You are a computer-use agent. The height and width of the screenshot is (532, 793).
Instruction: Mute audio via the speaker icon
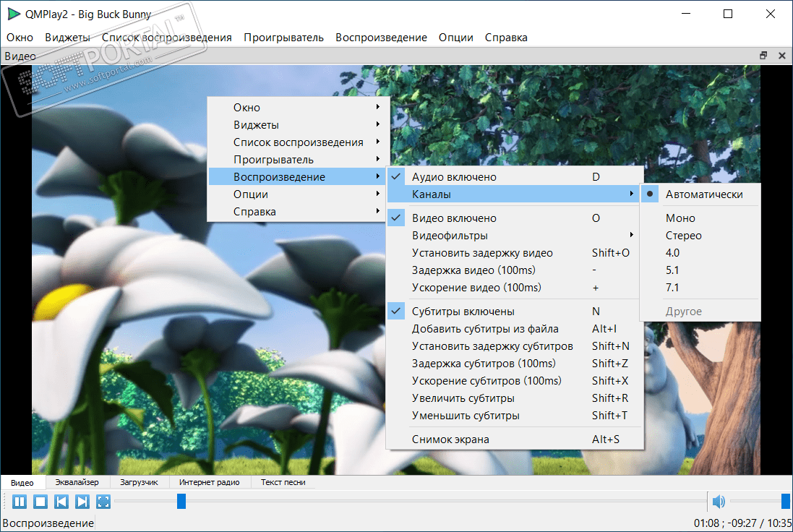pyautogui.click(x=718, y=502)
